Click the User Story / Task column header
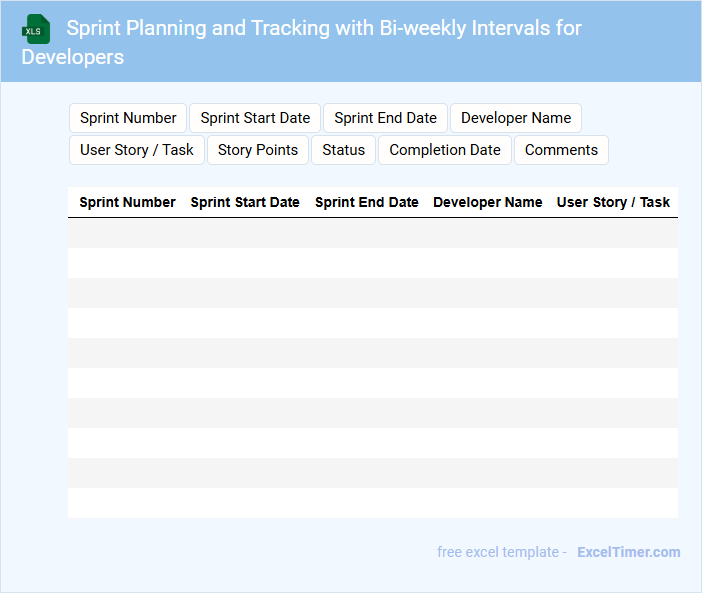Image resolution: width=702 pixels, height=593 pixels. [x=613, y=202]
